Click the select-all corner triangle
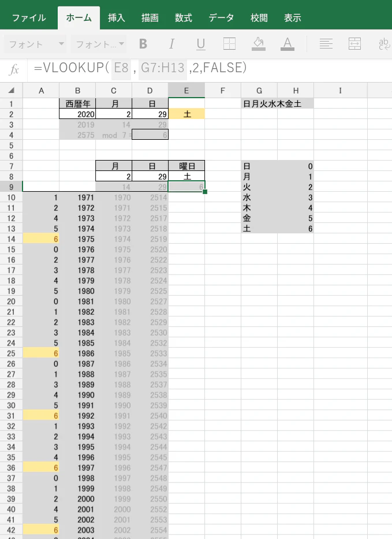Viewport: 392px width, 539px height. pyautogui.click(x=12, y=90)
